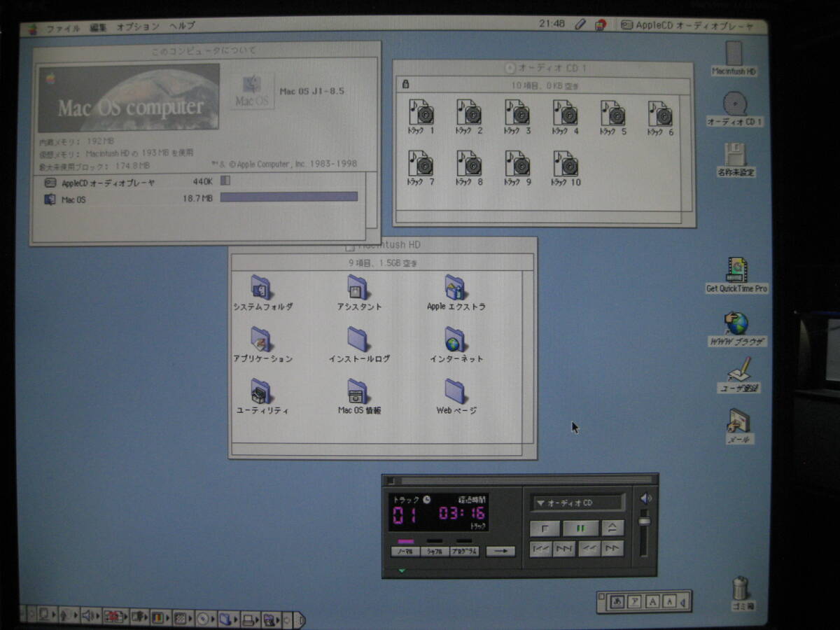
Task: Click volume slider in CD player
Action: tap(645, 521)
